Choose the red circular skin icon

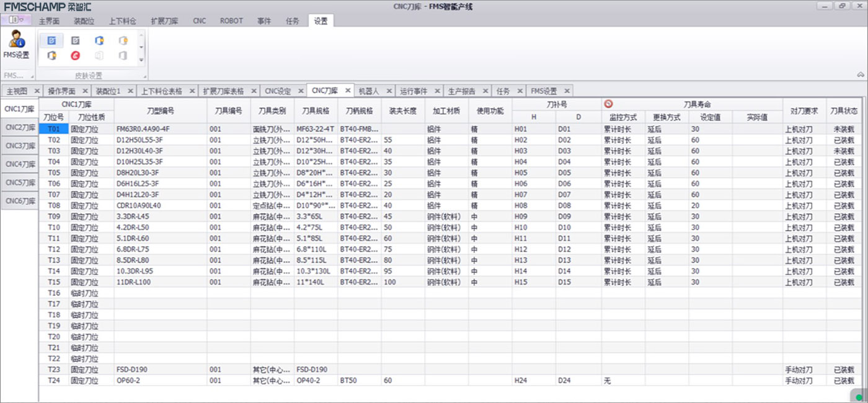[x=76, y=56]
